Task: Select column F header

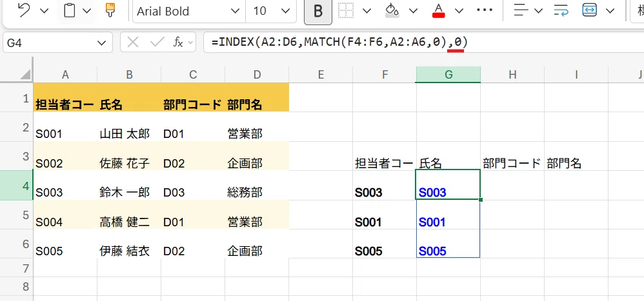Action: (x=385, y=75)
